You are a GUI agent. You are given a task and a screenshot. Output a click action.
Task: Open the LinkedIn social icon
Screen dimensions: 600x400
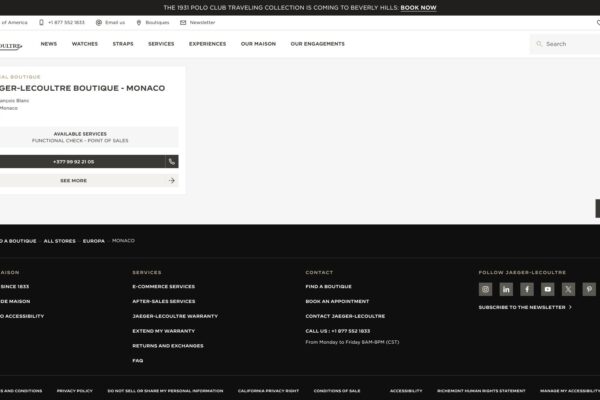point(506,289)
